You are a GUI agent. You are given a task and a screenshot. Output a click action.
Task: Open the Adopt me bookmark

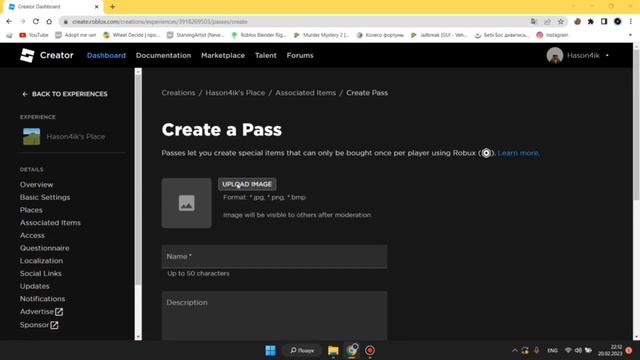tap(76, 35)
